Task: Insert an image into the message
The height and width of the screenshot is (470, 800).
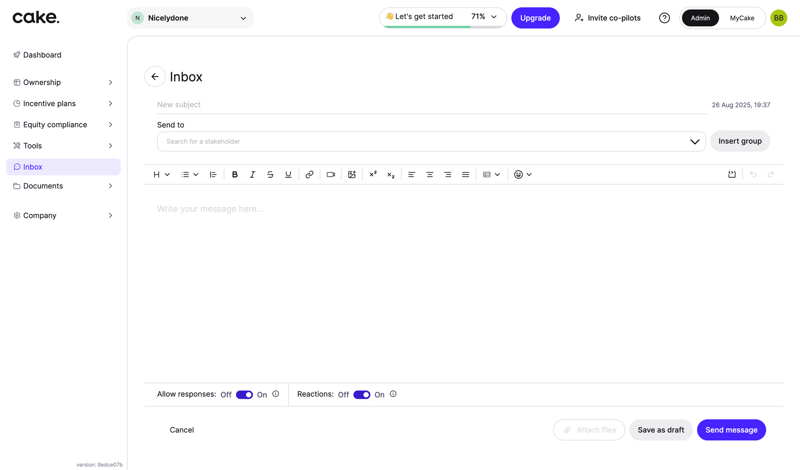Action: 352,175
